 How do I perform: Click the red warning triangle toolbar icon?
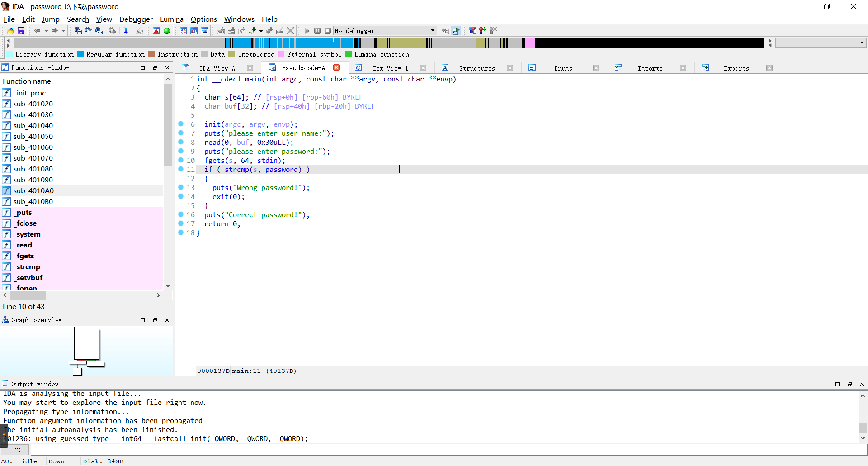(x=156, y=31)
